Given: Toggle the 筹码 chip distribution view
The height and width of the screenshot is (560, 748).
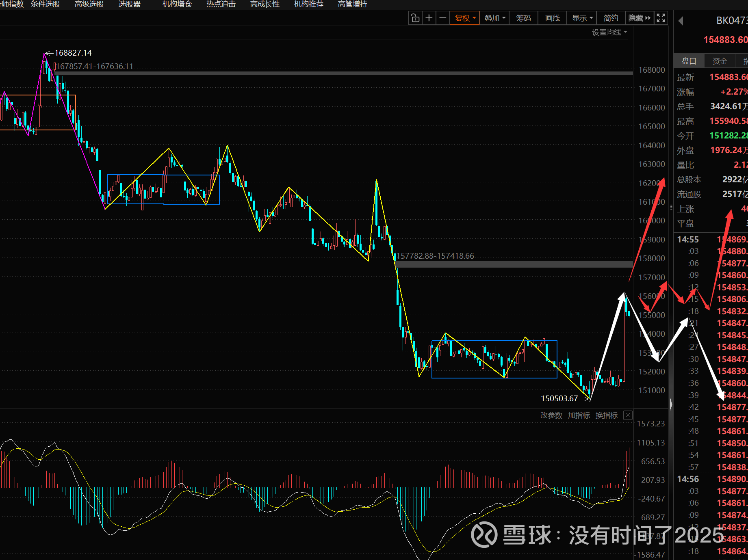Looking at the screenshot, I should click(523, 18).
